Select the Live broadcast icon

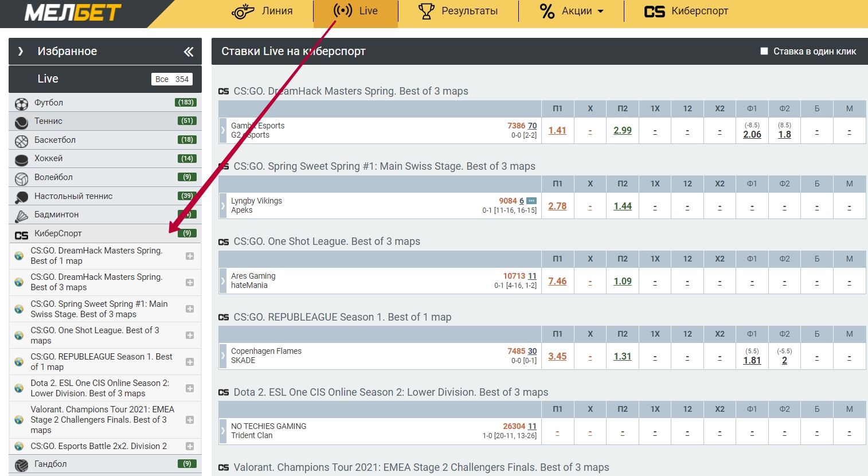[x=343, y=10]
